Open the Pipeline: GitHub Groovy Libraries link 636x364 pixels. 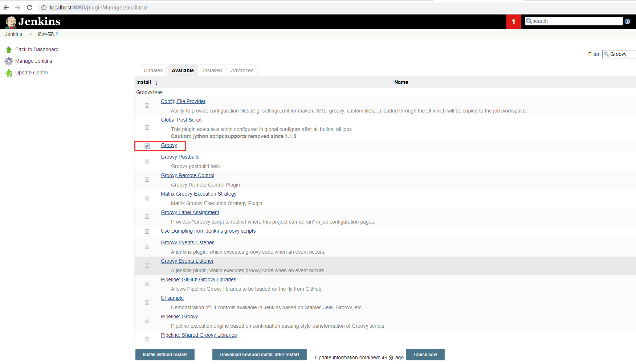point(198,279)
